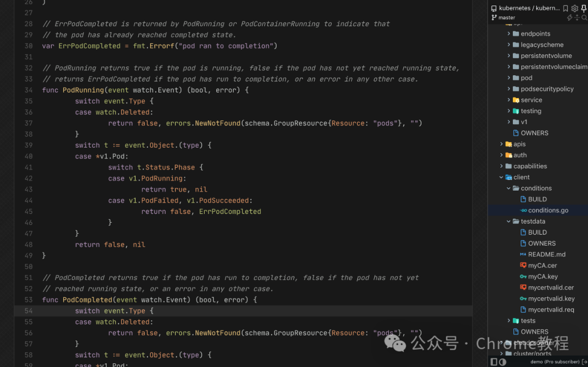Viewport: 588px width, 367px height.
Task: Click the Markdown icon of README.md
Action: pos(523,254)
